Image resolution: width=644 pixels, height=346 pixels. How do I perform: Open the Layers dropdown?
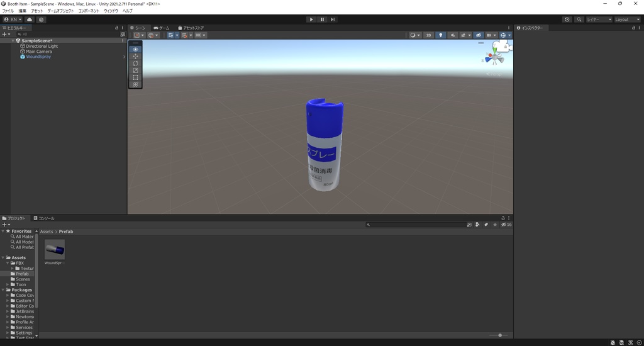pyautogui.click(x=599, y=20)
